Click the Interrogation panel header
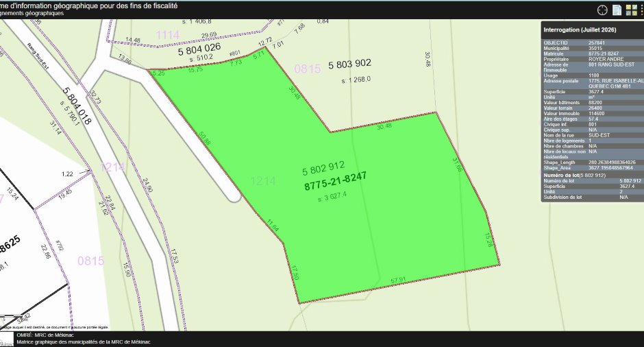 592,29
